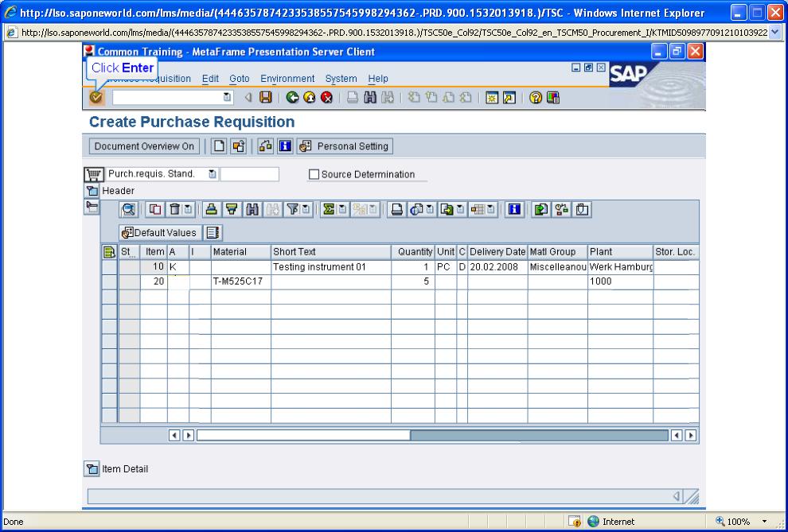This screenshot has height=532, width=788.
Task: Click the Create new session icon
Action: [x=492, y=97]
